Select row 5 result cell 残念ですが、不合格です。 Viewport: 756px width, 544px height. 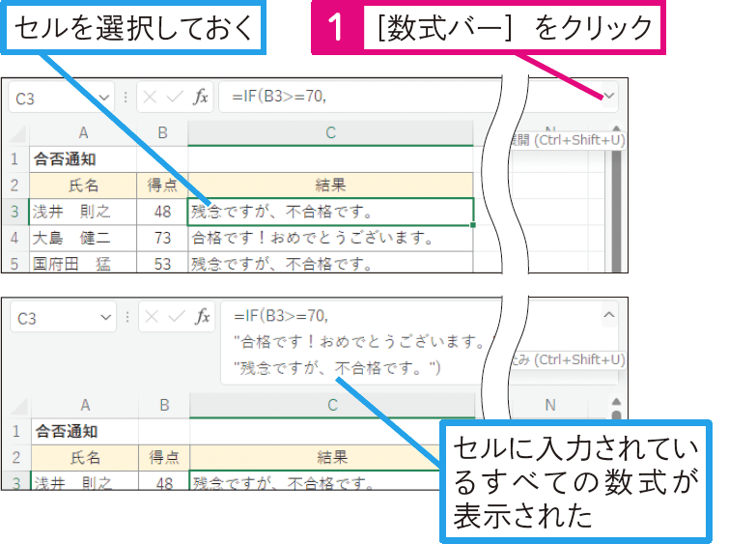click(330, 264)
